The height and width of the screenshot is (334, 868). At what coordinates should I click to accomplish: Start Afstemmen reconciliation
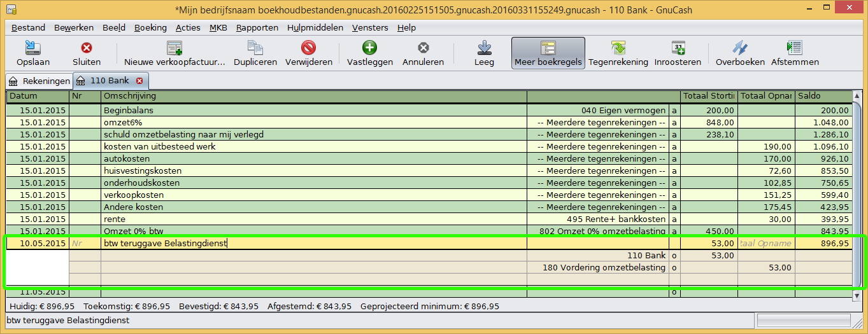coord(795,53)
